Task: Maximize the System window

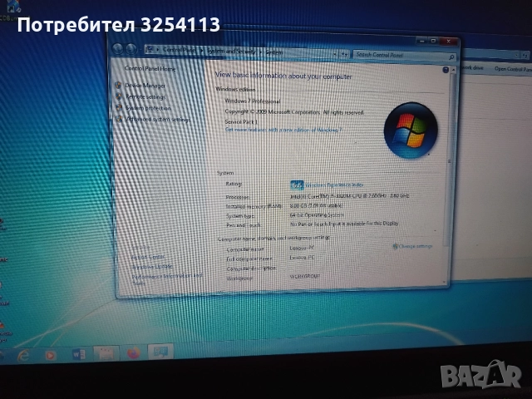Action: 433,41
